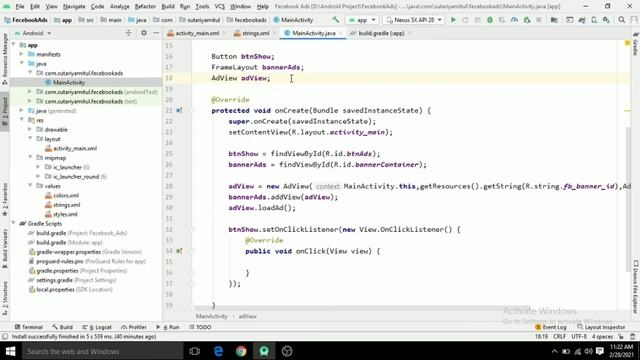Open the Refactor menu
The height and width of the screenshot is (360, 640).
tap(145, 7)
